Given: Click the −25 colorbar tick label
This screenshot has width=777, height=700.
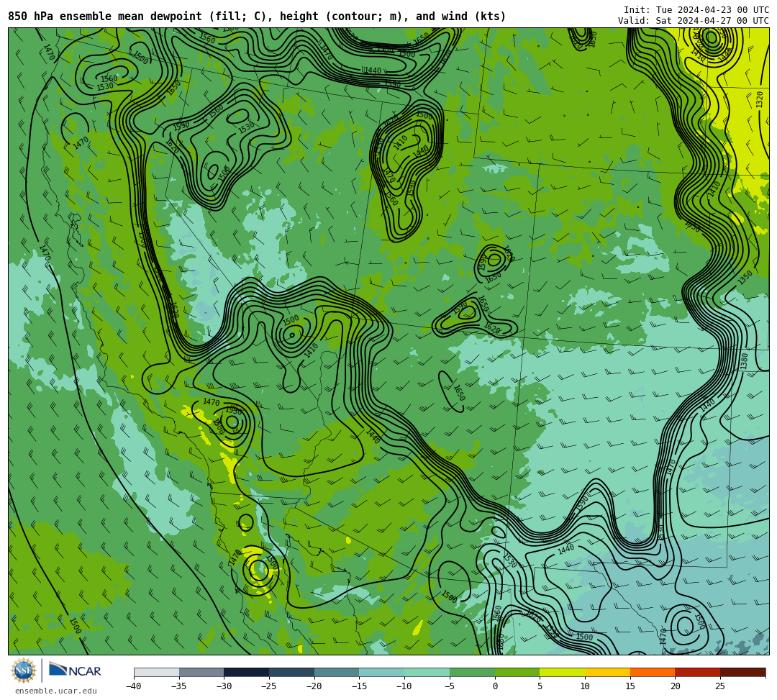Looking at the screenshot, I should click(x=269, y=686).
